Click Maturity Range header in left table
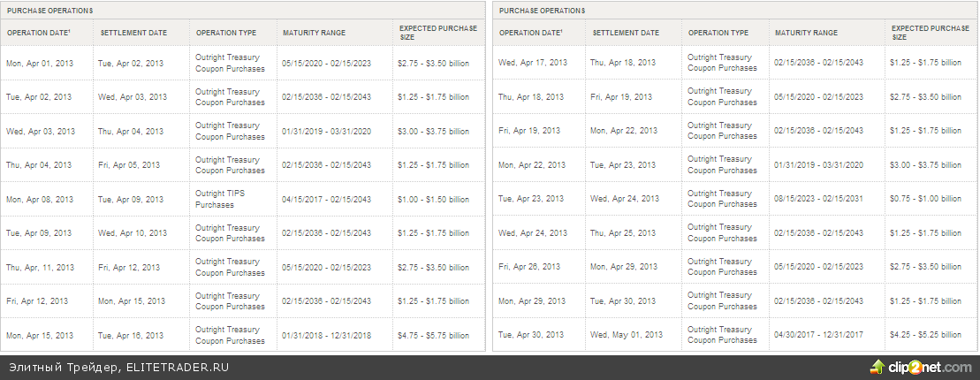 pyautogui.click(x=314, y=33)
